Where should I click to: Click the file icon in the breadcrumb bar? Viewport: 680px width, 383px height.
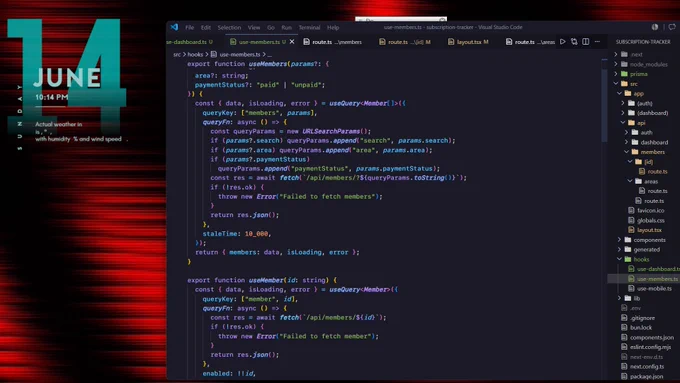[x=214, y=54]
